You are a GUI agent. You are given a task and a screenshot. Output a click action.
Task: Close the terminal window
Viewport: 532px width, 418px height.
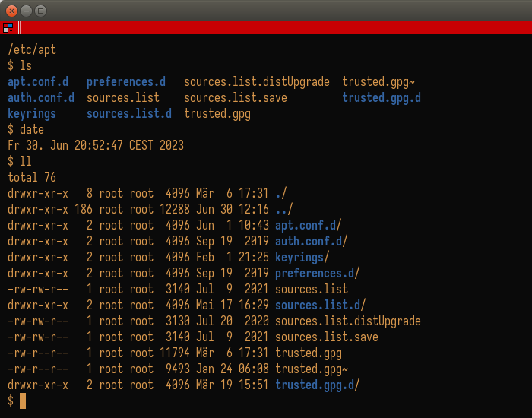(12, 11)
